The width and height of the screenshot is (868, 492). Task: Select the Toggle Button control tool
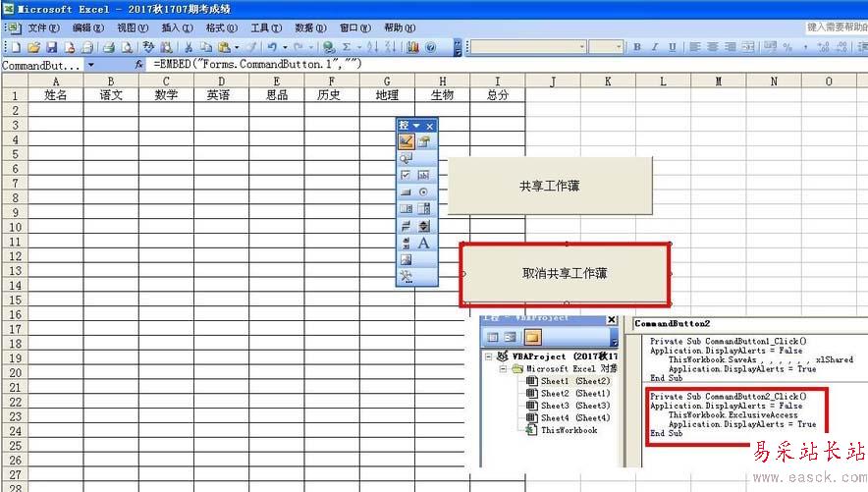406,226
